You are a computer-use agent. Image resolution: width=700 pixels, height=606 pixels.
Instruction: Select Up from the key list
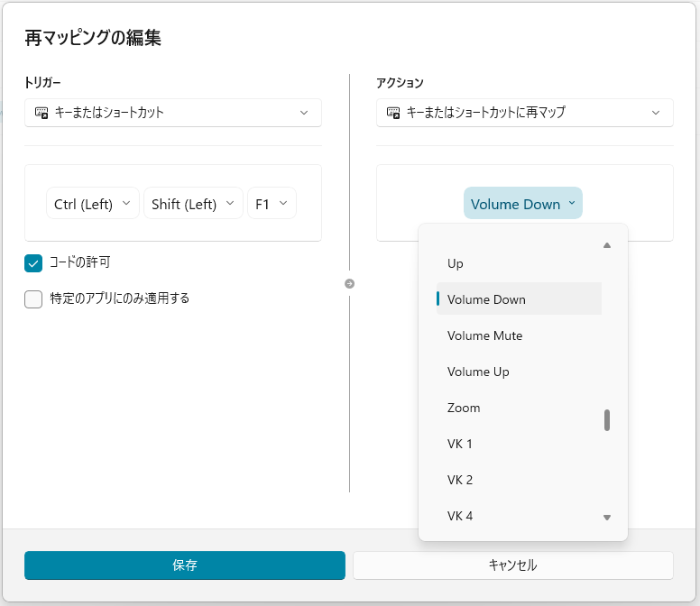click(x=519, y=263)
